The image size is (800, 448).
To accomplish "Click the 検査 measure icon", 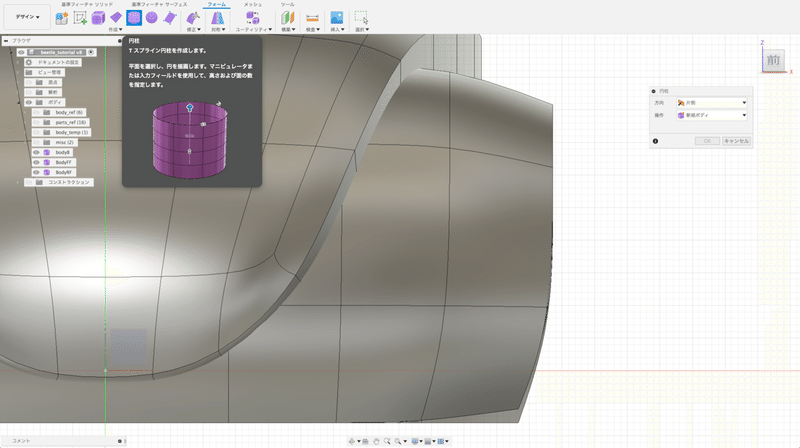I will click(x=312, y=18).
